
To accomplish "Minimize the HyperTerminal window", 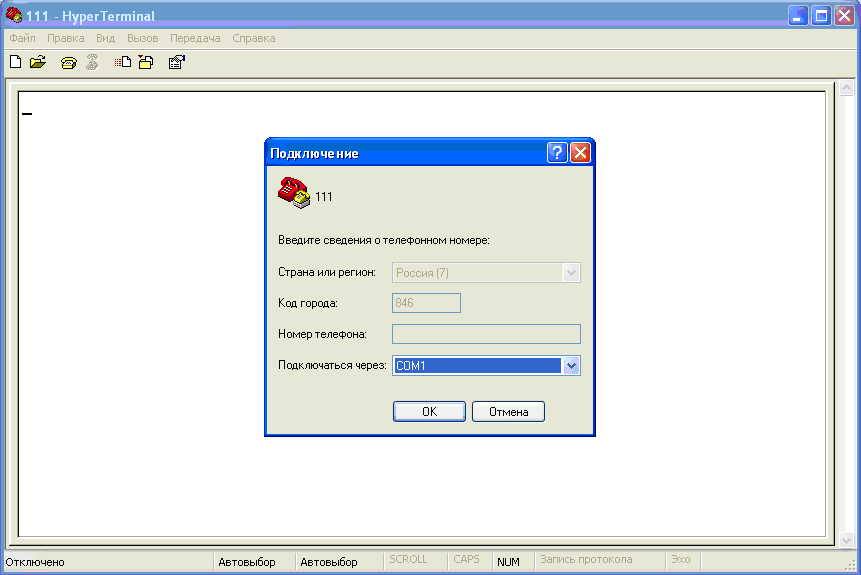I will coord(798,15).
